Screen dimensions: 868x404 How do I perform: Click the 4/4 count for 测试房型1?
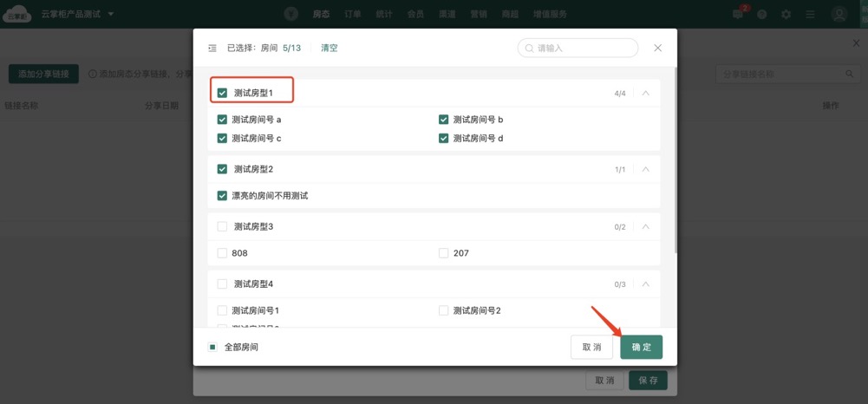click(x=620, y=93)
